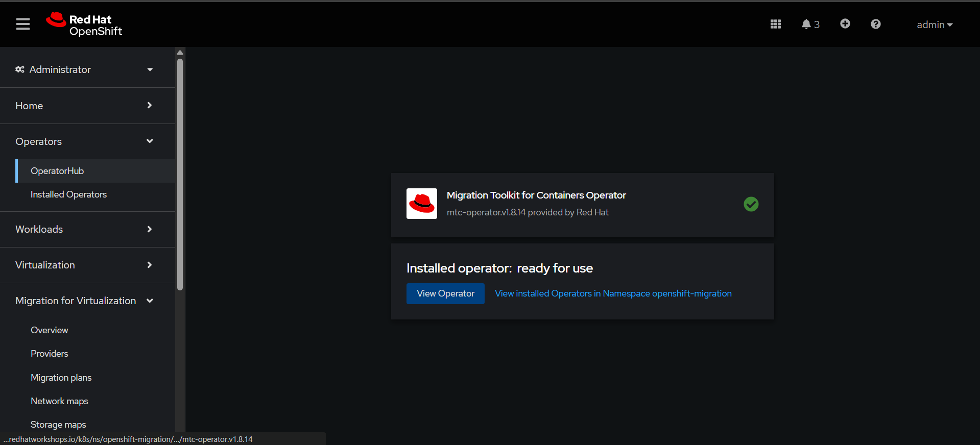Open the admin user dropdown
This screenshot has height=445, width=980.
point(934,24)
